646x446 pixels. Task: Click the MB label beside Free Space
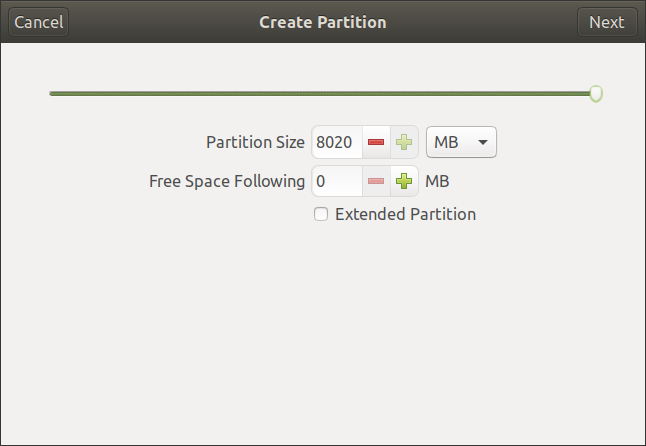tap(437, 182)
